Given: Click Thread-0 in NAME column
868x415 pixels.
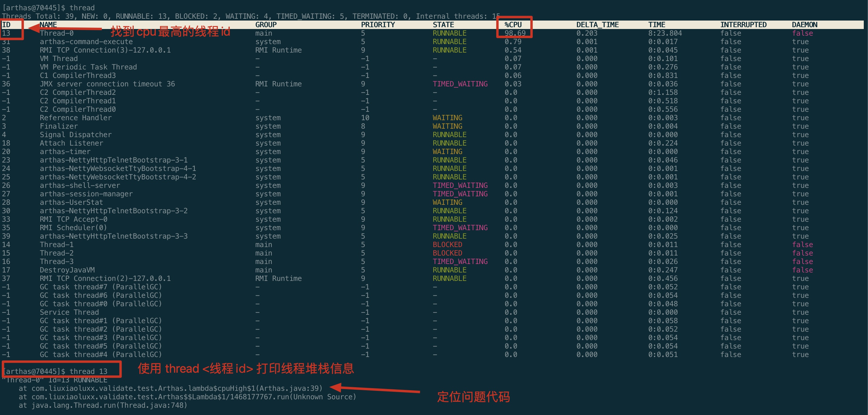Looking at the screenshot, I should (56, 33).
